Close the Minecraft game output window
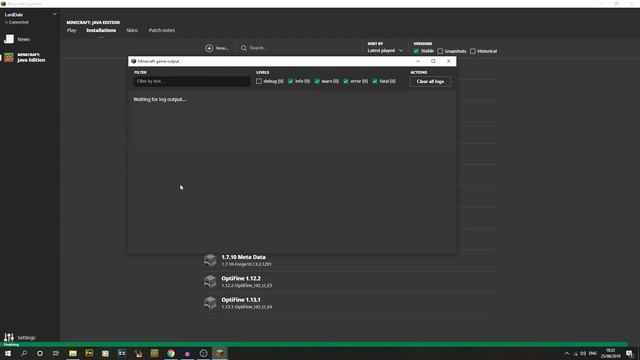The image size is (640, 360). pos(449,61)
